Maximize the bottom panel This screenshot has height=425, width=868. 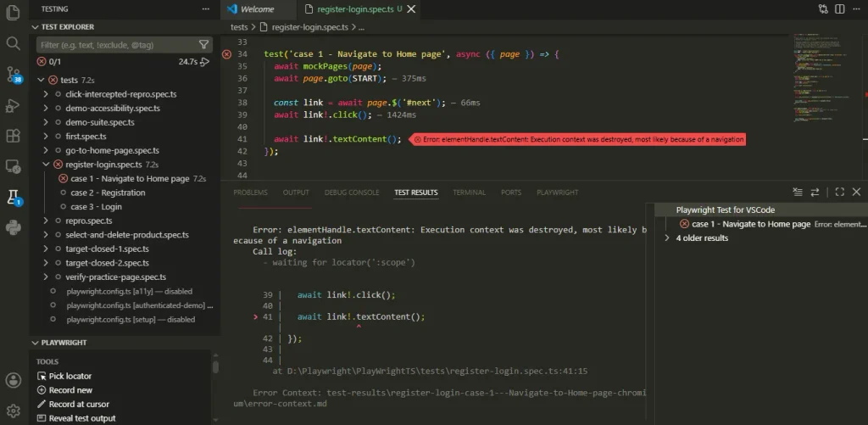pos(840,193)
